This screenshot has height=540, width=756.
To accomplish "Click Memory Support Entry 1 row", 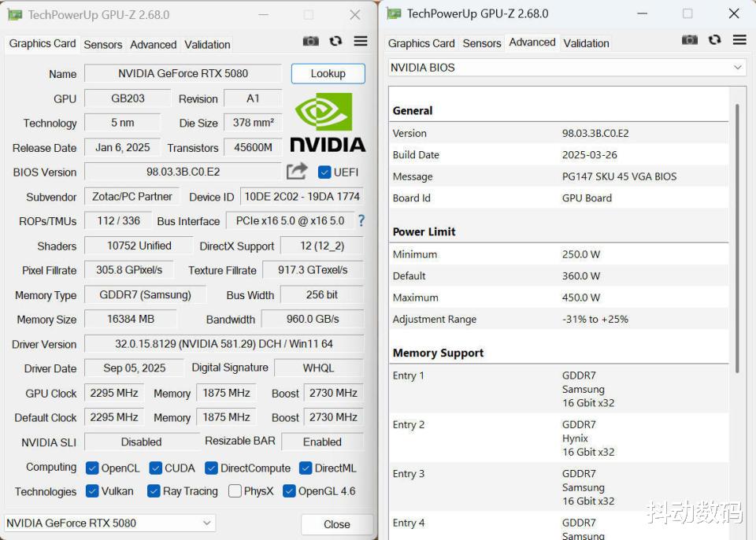I will [559, 389].
